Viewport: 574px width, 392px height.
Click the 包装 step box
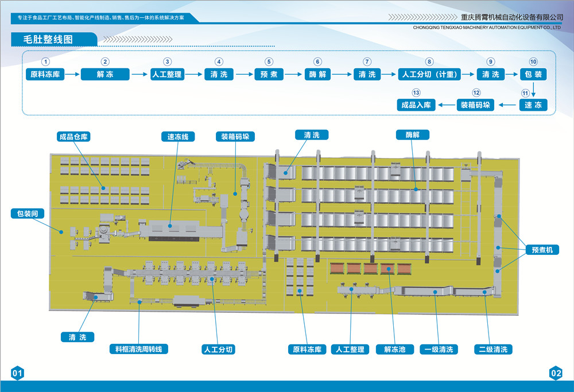coord(533,74)
